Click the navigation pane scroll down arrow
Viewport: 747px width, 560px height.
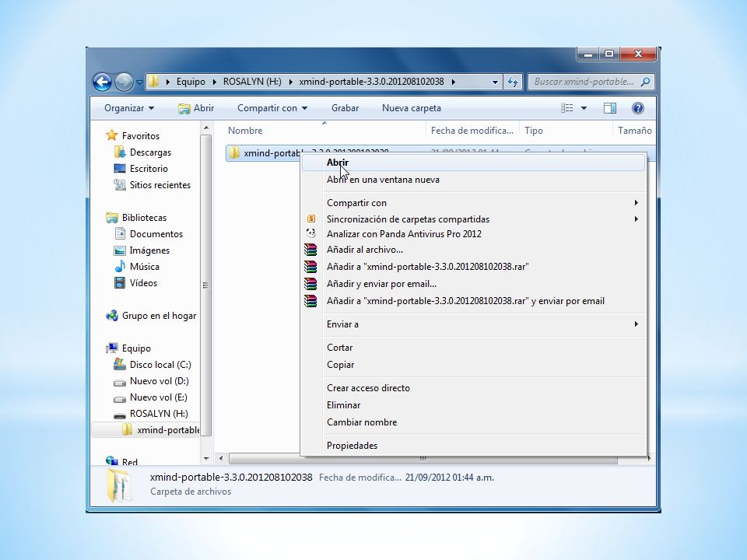click(x=205, y=459)
